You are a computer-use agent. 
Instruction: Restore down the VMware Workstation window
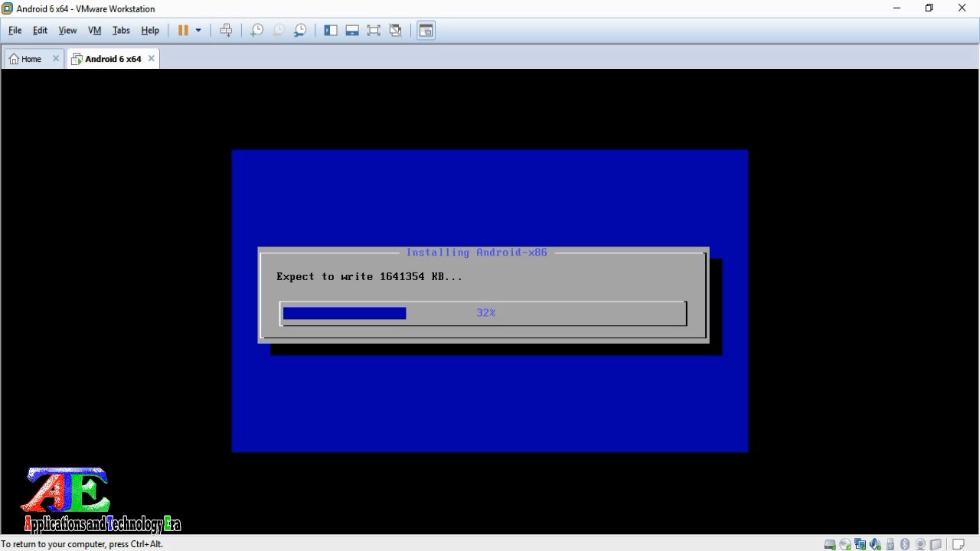929,8
